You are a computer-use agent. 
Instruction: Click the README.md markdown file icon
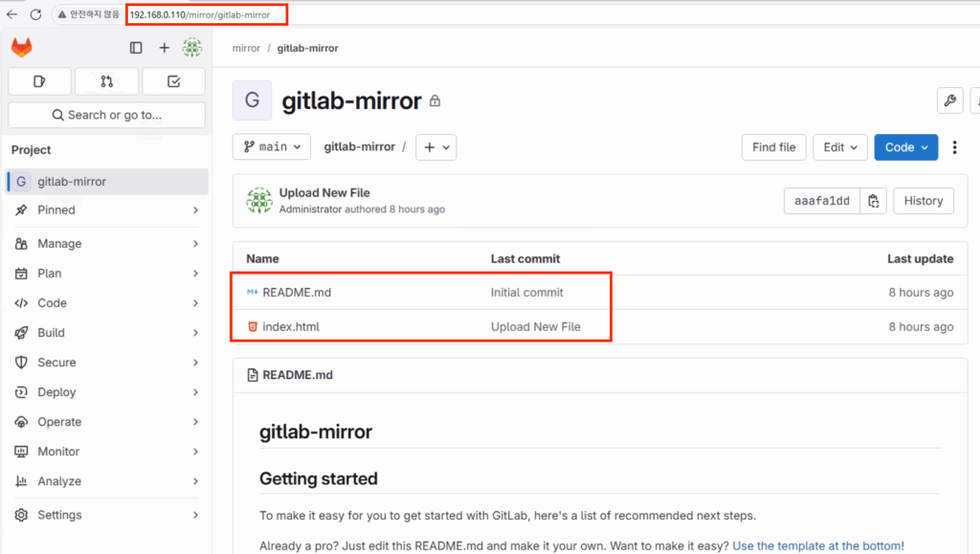click(x=252, y=292)
